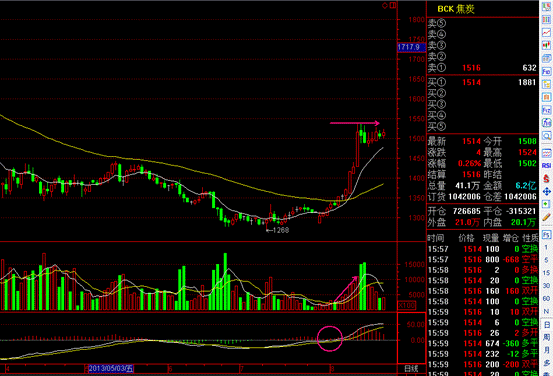
Task: Click the red diamond icon above chart
Action: pyautogui.click(x=385, y=5)
